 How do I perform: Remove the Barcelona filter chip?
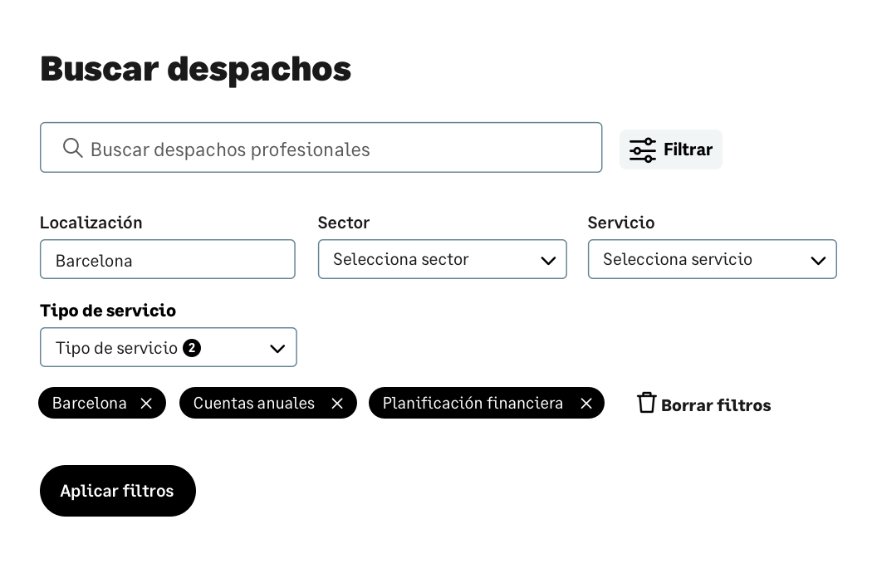click(146, 403)
